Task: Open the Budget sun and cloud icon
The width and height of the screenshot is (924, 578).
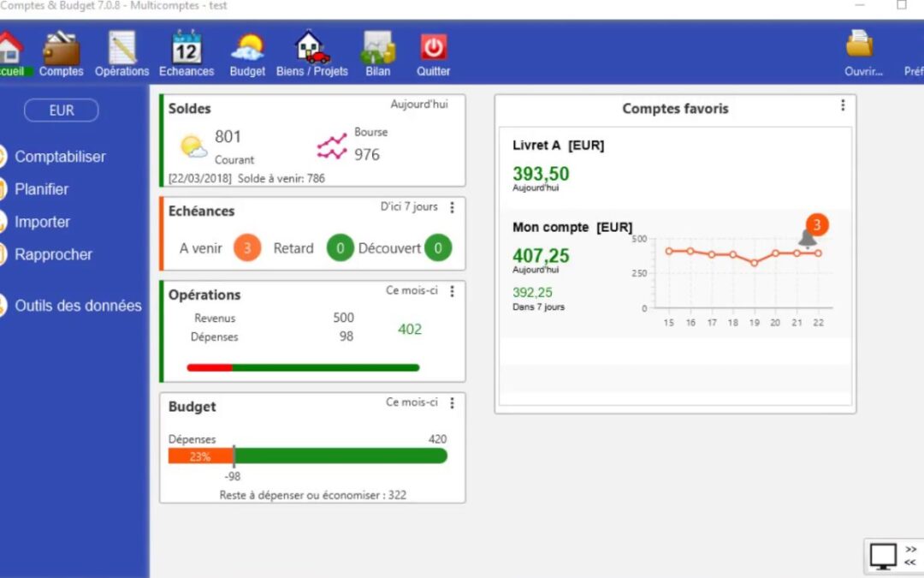Action: 247,48
